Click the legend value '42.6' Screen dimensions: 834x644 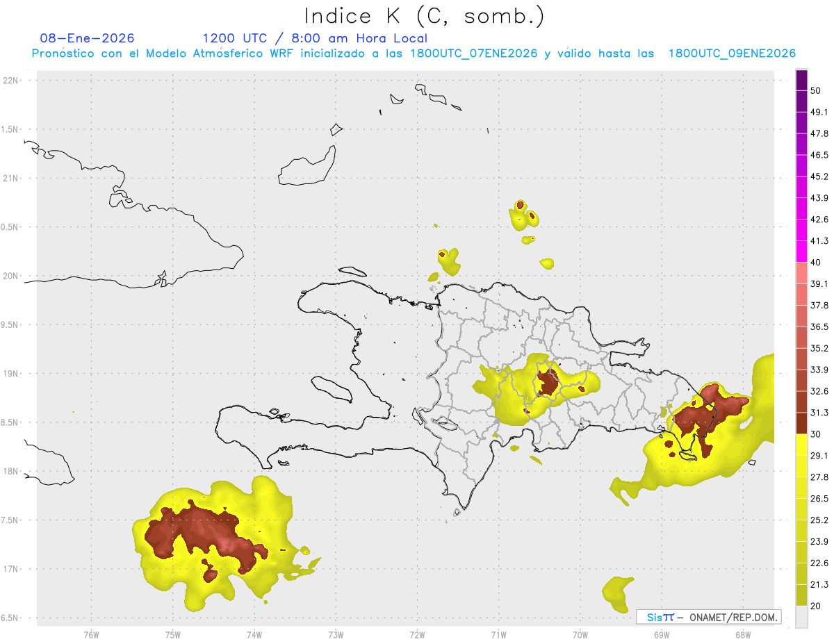(x=819, y=220)
